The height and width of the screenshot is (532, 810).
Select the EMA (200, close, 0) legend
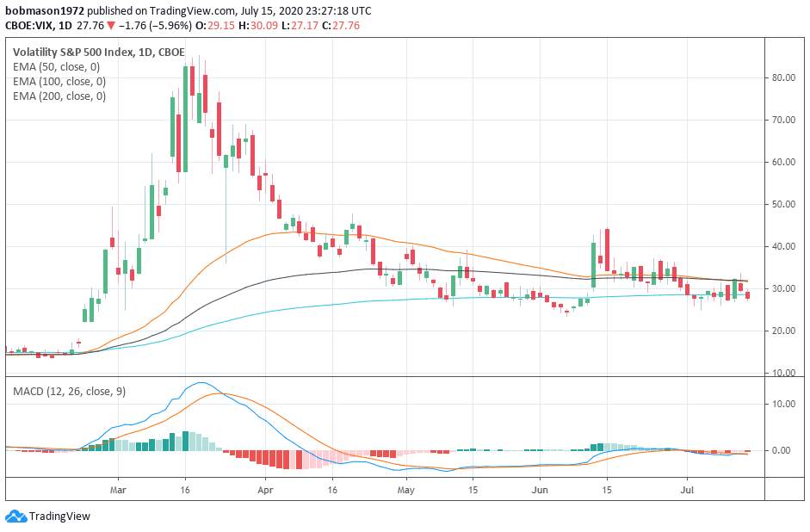tap(59, 96)
